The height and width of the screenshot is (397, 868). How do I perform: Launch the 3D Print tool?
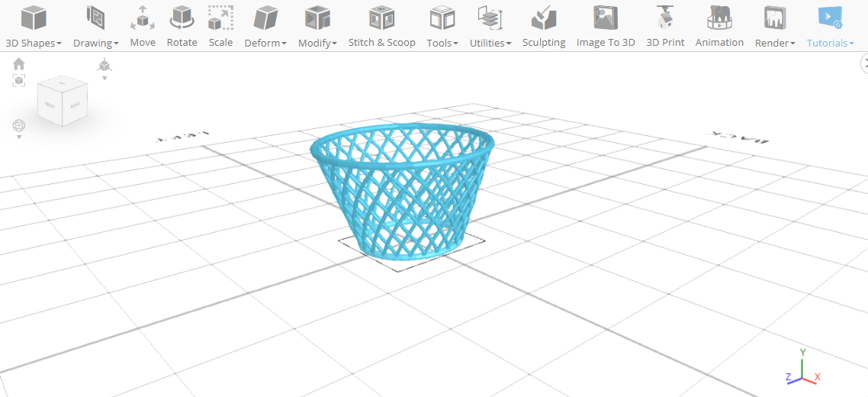click(x=665, y=26)
